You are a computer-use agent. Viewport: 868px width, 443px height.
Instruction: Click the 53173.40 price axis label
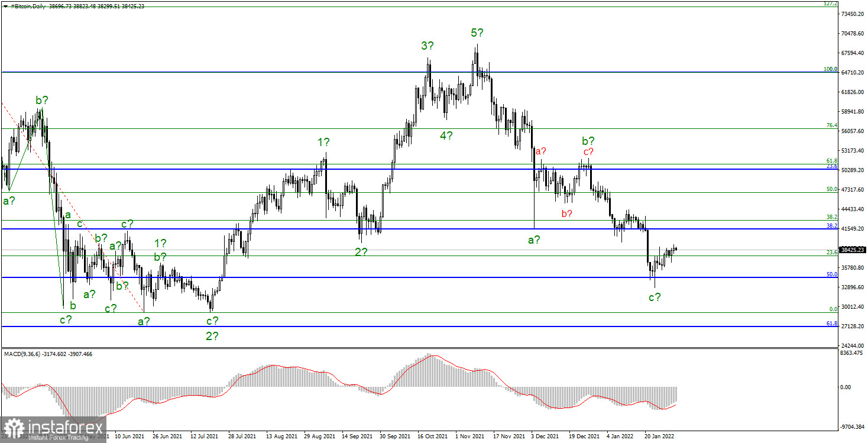pyautogui.click(x=853, y=151)
